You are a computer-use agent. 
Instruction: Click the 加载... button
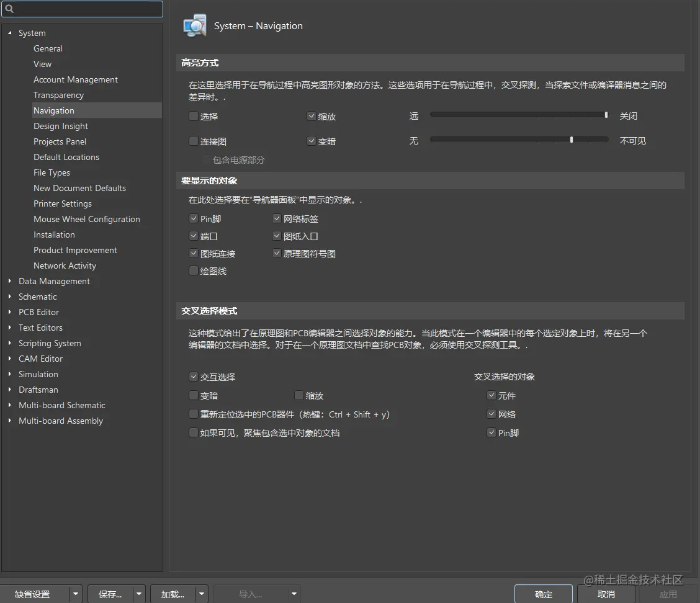coord(173,594)
